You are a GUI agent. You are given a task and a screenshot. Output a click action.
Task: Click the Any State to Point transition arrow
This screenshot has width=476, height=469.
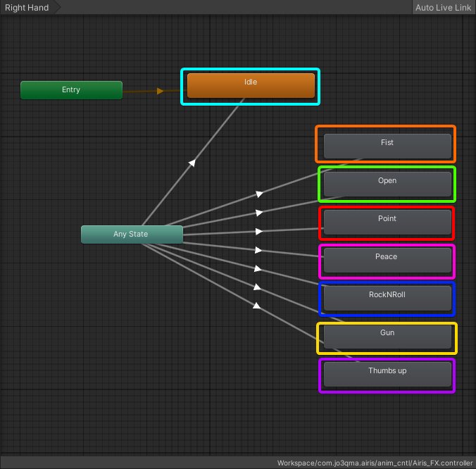coord(259,231)
